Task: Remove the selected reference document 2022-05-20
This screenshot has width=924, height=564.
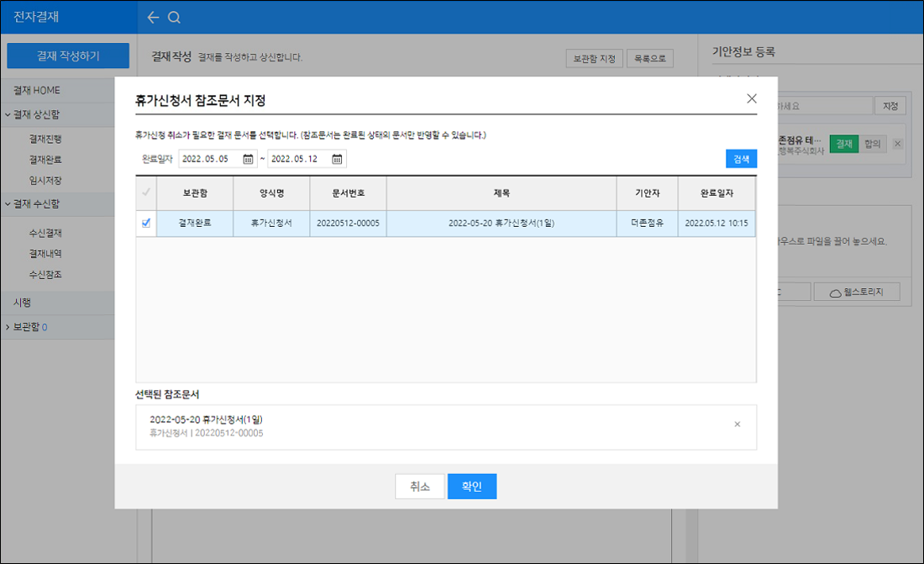Action: [737, 424]
